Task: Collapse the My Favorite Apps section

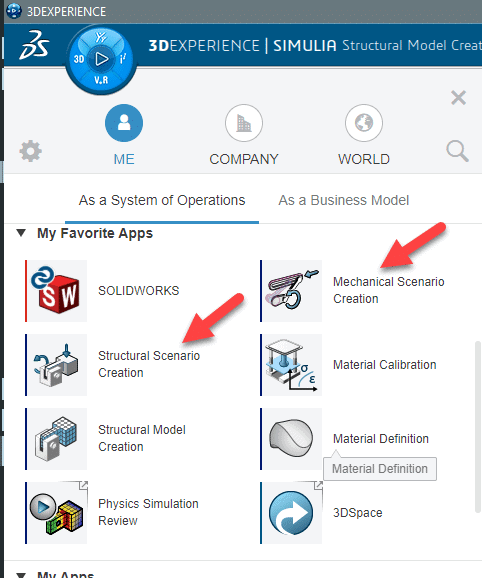Action: click(21, 233)
